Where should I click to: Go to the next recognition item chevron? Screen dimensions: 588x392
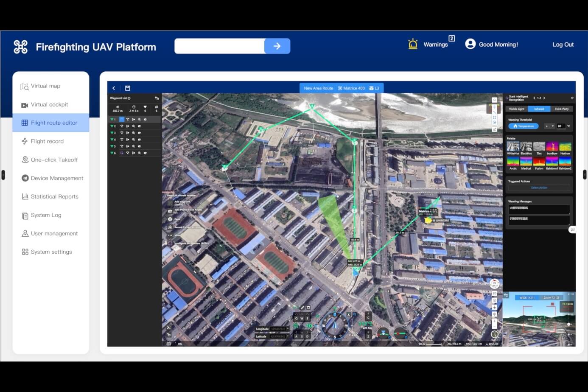point(544,98)
